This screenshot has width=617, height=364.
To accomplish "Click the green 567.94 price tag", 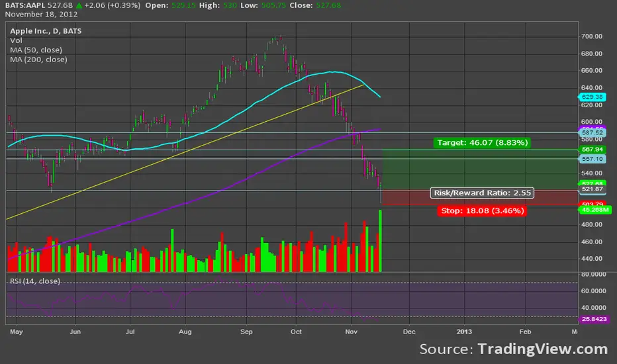I will (x=593, y=150).
